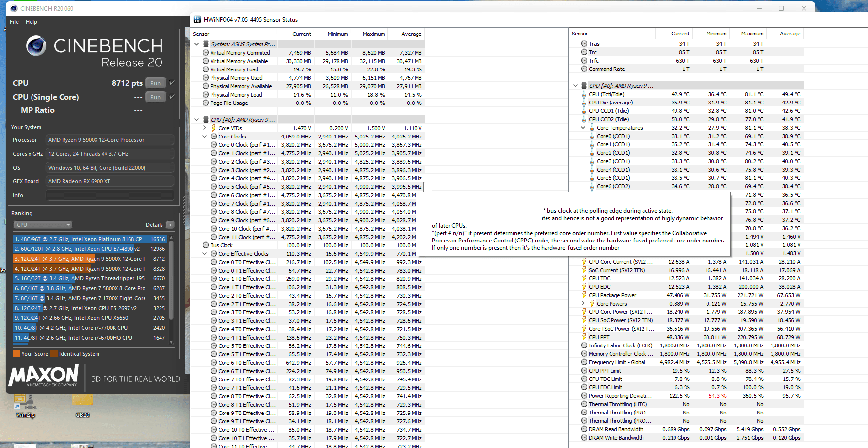Click the clock icon next to Bus Clock
868x448 pixels.
[206, 245]
